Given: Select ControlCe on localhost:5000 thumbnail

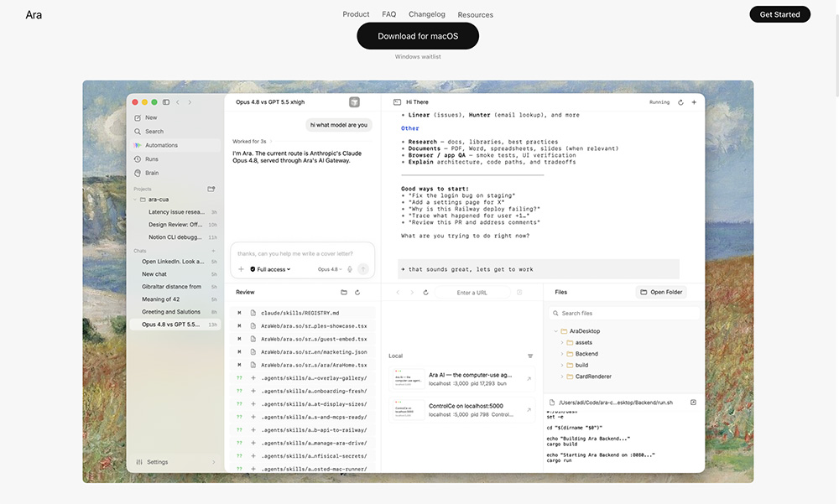Looking at the screenshot, I should (x=409, y=410).
